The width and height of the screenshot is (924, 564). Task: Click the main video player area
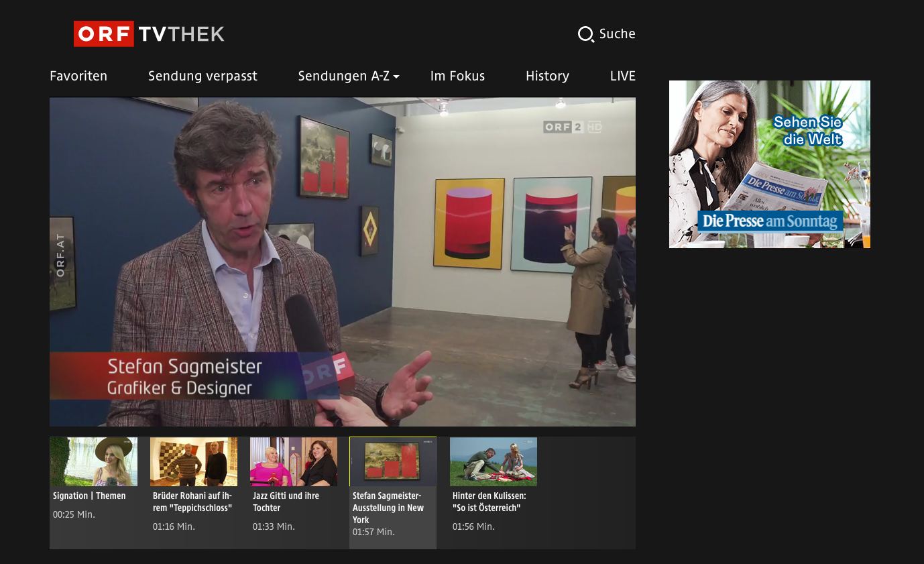[x=342, y=262]
